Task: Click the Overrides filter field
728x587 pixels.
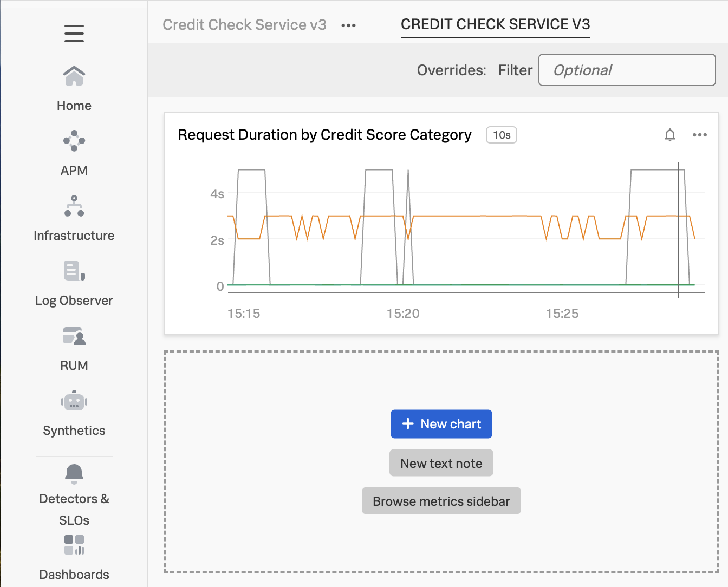Action: [627, 70]
